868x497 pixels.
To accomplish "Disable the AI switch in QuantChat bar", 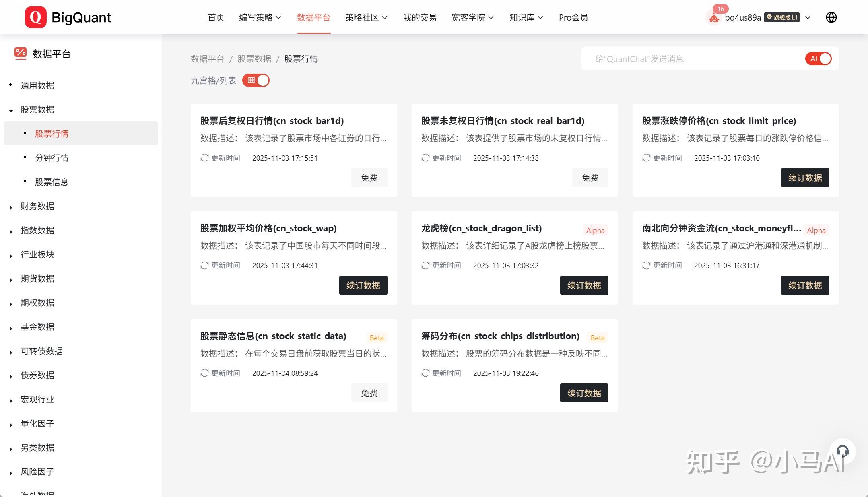I will (x=818, y=59).
